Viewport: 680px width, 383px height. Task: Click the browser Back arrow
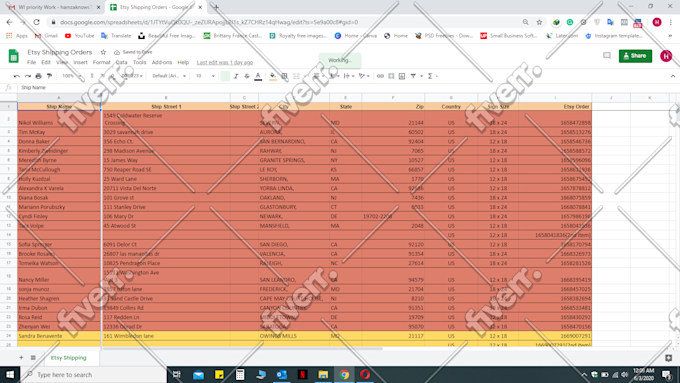point(10,22)
